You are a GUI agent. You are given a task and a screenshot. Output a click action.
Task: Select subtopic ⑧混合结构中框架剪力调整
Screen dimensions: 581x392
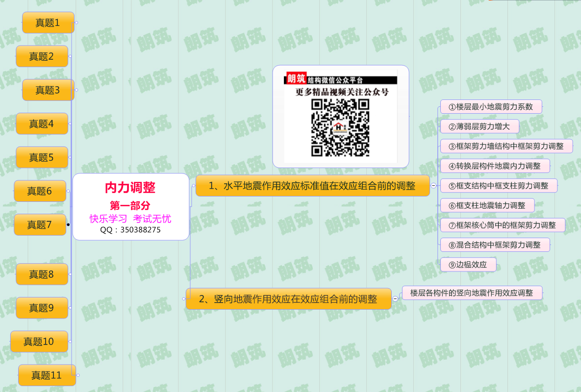point(495,245)
